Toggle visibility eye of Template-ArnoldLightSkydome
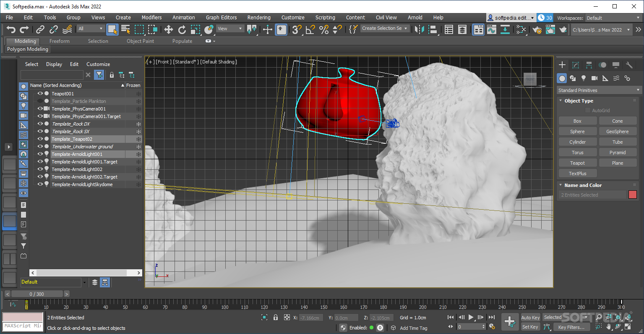The height and width of the screenshot is (334, 644). click(x=40, y=184)
